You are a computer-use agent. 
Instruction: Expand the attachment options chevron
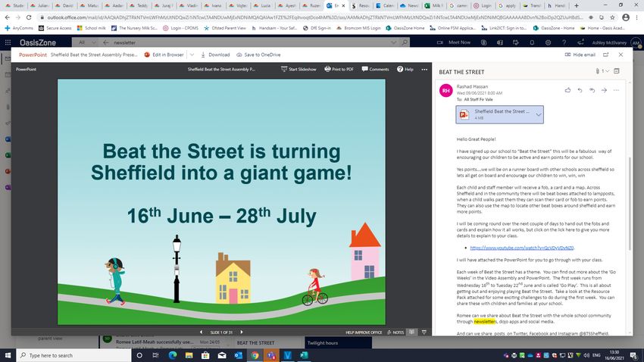[x=539, y=114]
